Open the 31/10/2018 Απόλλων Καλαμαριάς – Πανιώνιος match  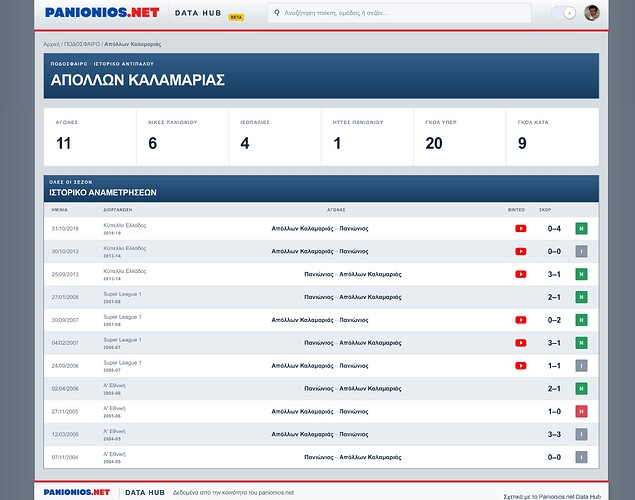[320, 229]
